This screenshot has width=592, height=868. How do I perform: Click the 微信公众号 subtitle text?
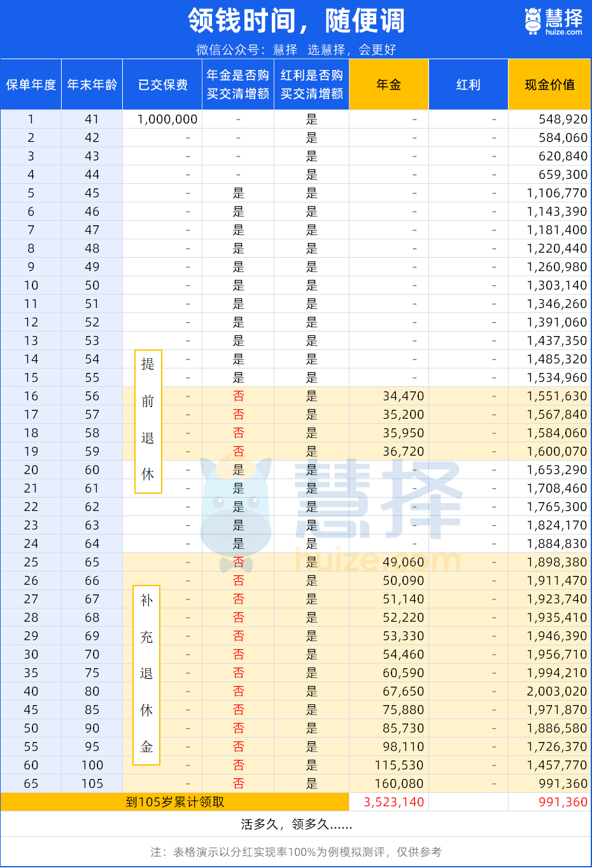(x=296, y=50)
